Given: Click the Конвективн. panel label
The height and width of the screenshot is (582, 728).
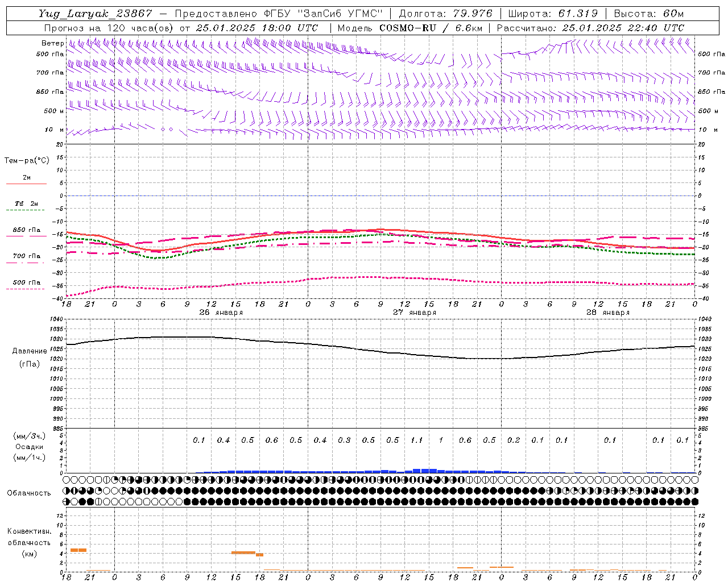Looking at the screenshot, I should tap(29, 531).
